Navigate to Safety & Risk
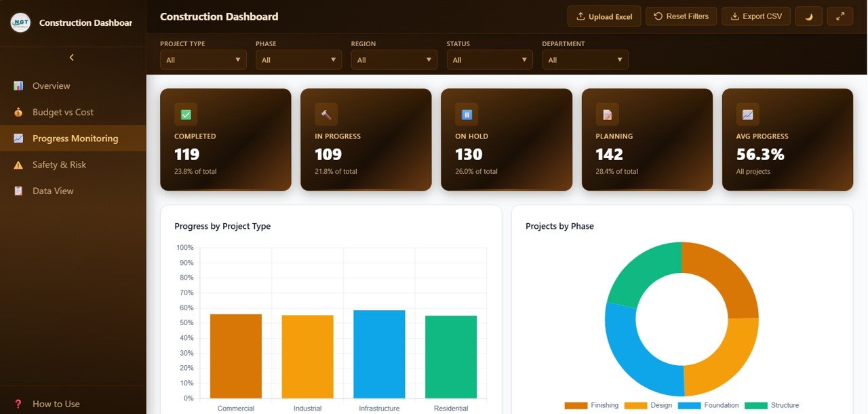 pyautogui.click(x=59, y=165)
